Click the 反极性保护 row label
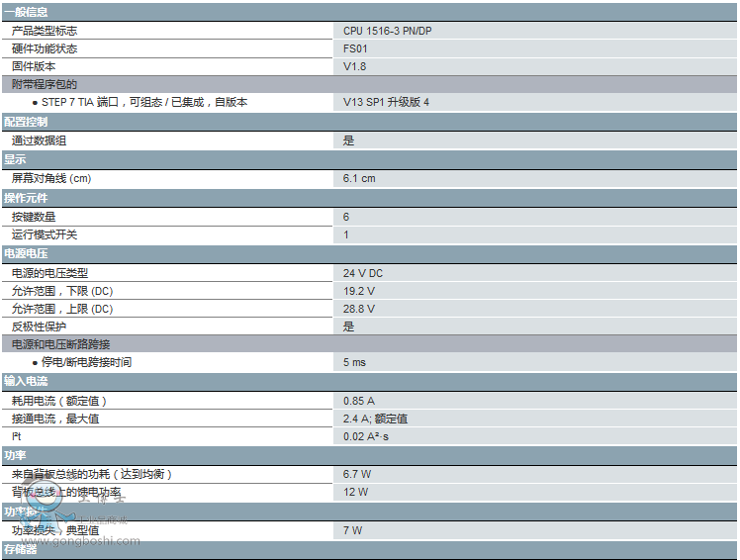This screenshot has height=560, width=740. 39,327
